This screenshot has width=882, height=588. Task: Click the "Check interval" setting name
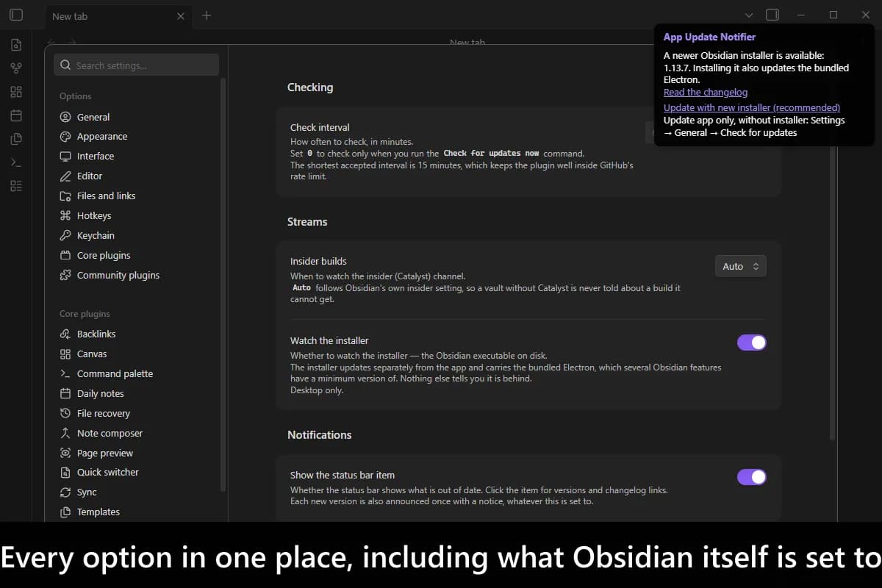coord(320,127)
